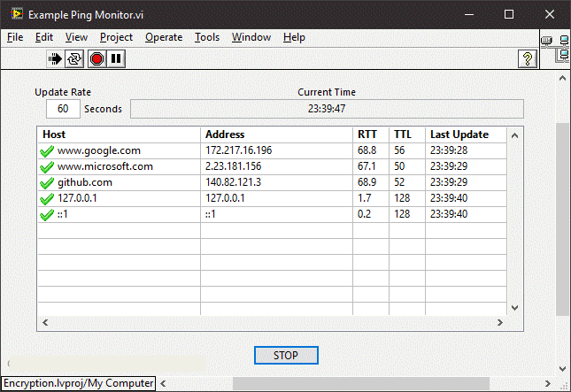The height and width of the screenshot is (392, 571).
Task: Open the Operate menu
Action: point(164,37)
